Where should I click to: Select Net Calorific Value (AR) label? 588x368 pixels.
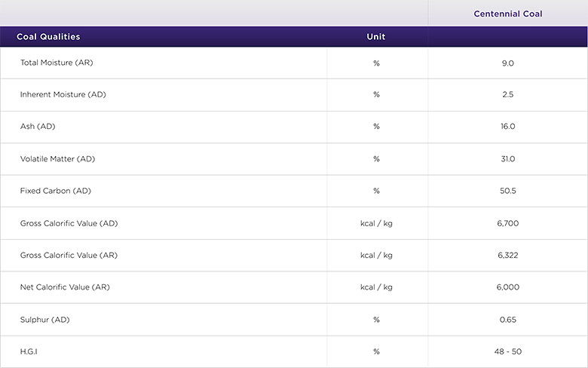click(65, 287)
